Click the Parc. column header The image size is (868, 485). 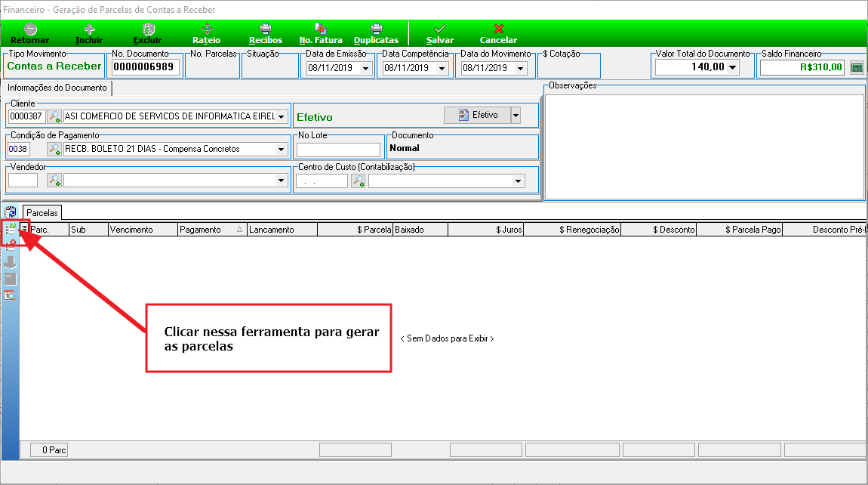coord(49,230)
